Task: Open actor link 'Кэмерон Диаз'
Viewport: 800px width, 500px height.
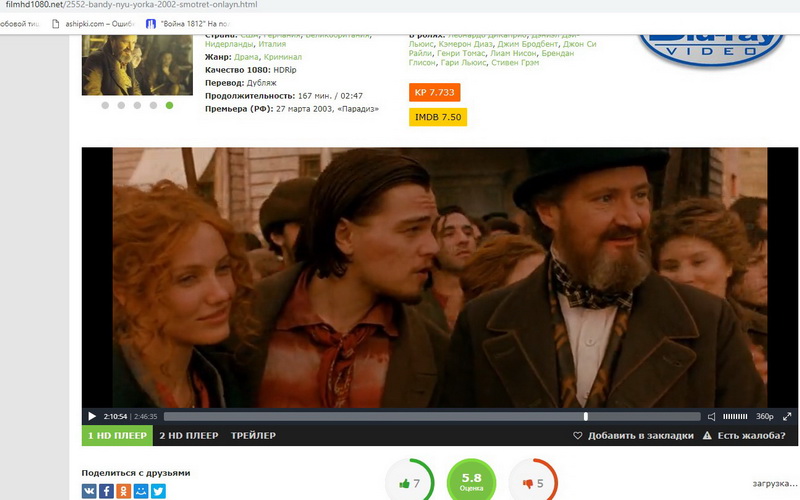Action: pos(466,44)
